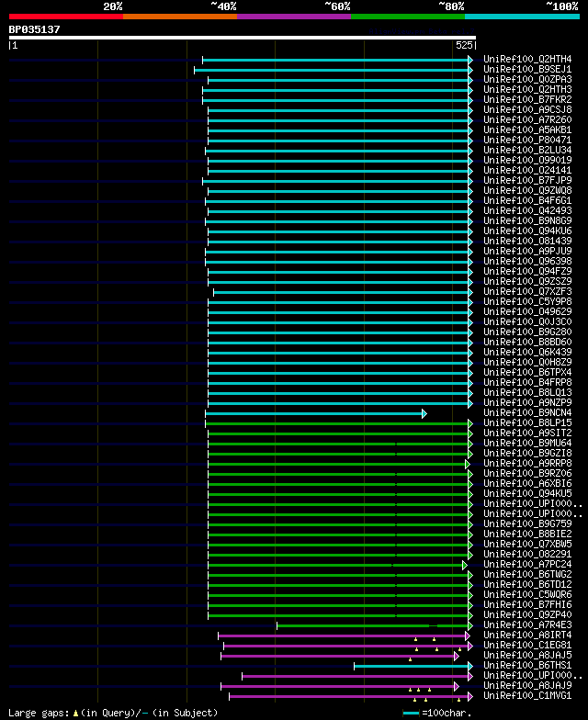The height and width of the screenshot is (720, 588).
Task: Open hit UniRef100_P80471
Action: 527,140
